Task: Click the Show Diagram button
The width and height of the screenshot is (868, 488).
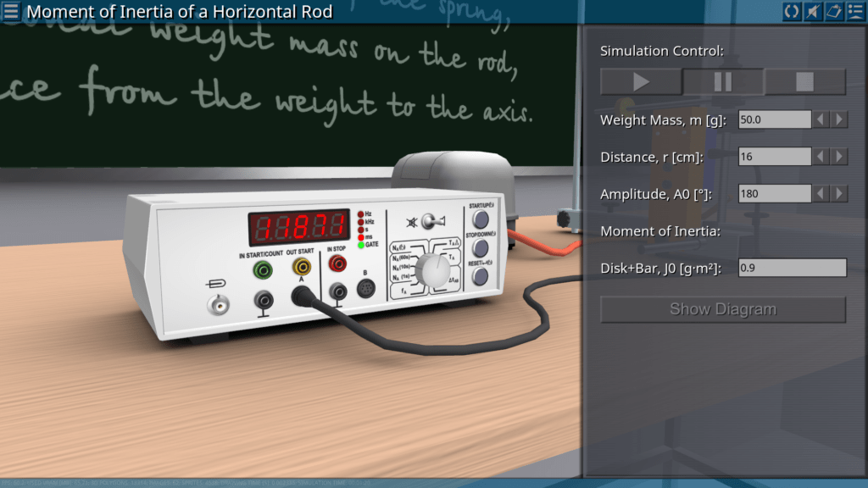Action: point(722,309)
